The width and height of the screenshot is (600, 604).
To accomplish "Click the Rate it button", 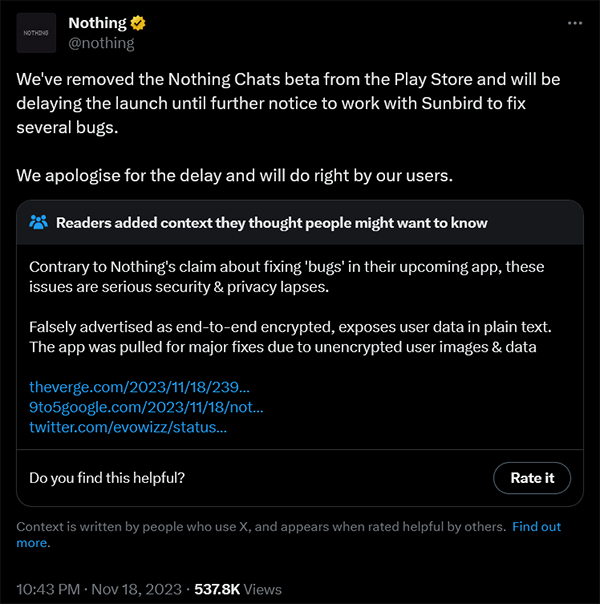I will (x=532, y=478).
